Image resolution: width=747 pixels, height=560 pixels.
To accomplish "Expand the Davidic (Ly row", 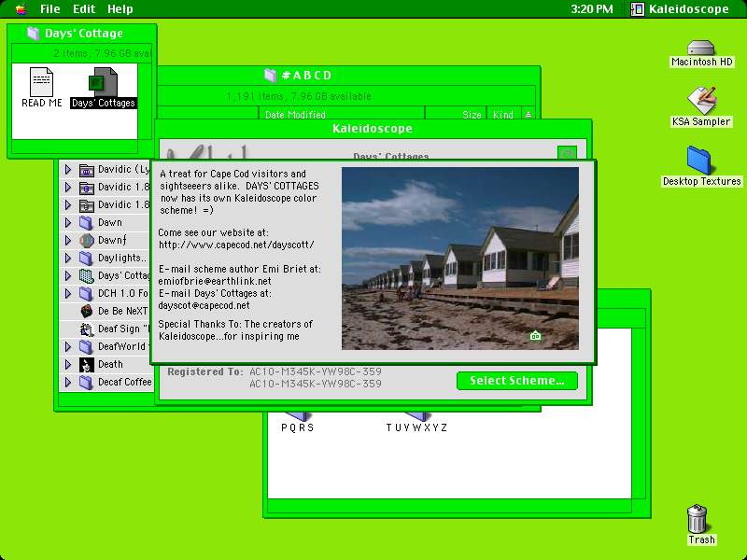I will [x=68, y=169].
